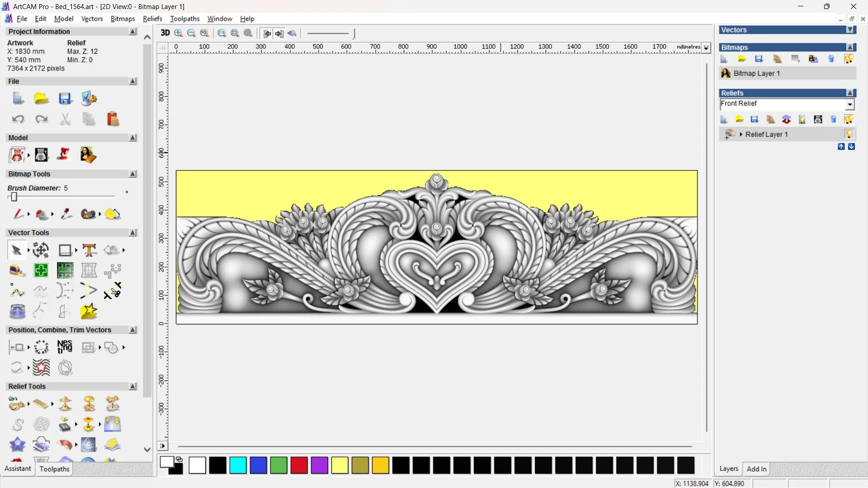This screenshot has width=868, height=488.
Task: Select the paint brush bitmap tool
Action: pyautogui.click(x=18, y=214)
